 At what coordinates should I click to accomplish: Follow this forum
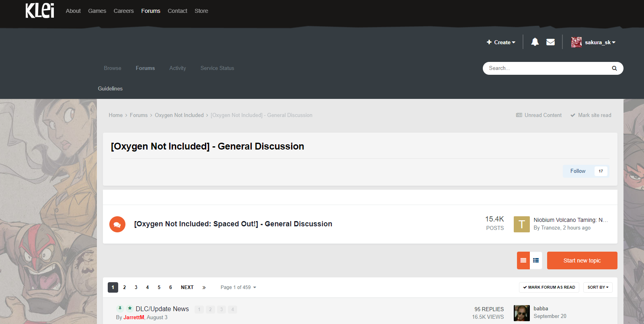[578, 171]
